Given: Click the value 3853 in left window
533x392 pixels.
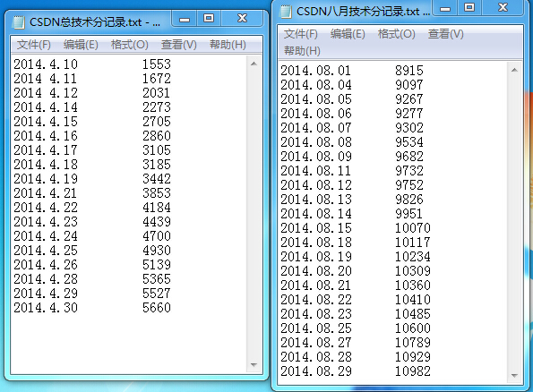Looking at the screenshot, I should tap(157, 193).
